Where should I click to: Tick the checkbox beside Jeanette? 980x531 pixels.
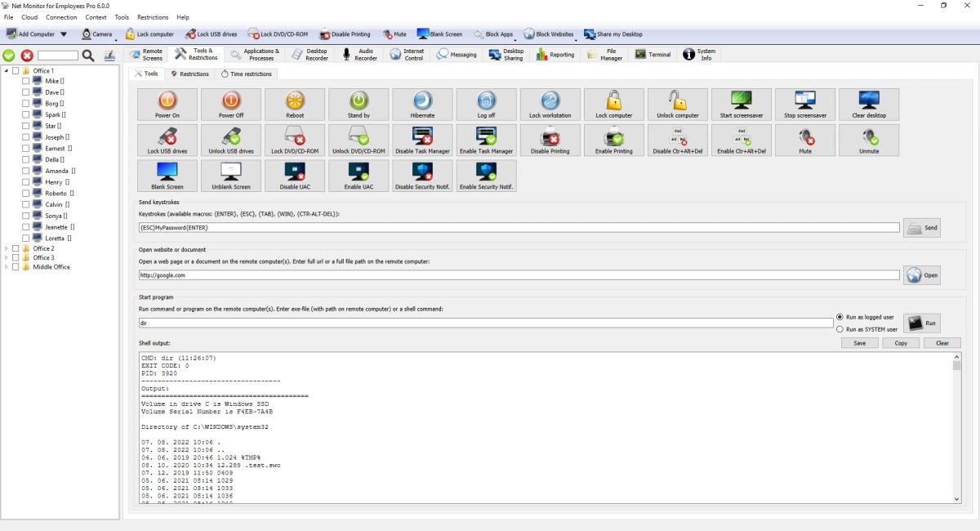24,226
